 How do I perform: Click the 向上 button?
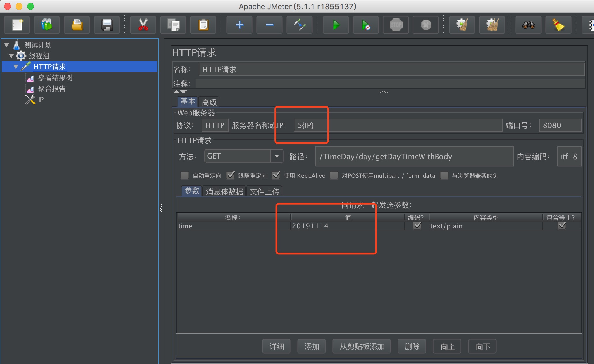pos(447,346)
